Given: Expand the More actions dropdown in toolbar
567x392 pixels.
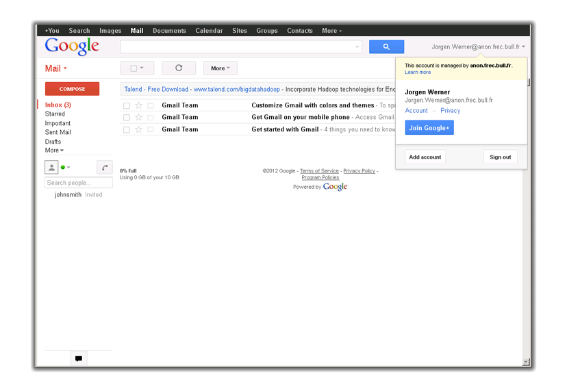Looking at the screenshot, I should [x=220, y=68].
